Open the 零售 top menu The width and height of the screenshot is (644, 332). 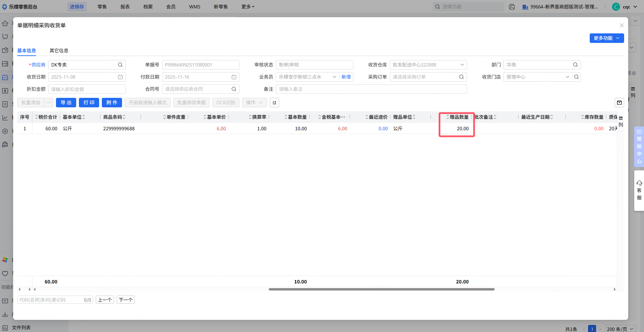point(102,7)
